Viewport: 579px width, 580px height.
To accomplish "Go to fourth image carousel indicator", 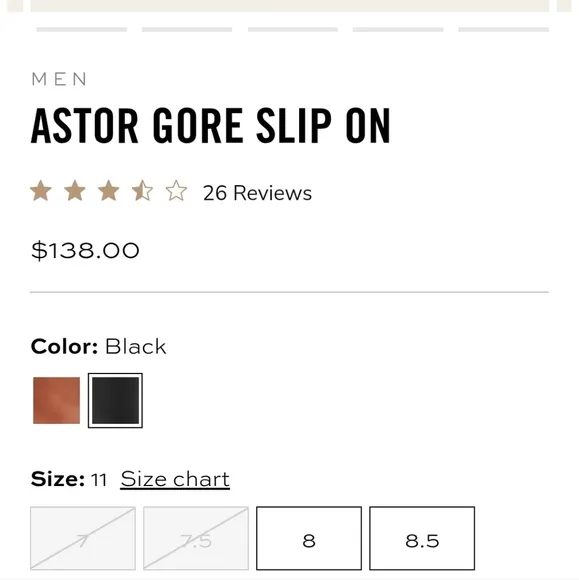I will tap(398, 30).
